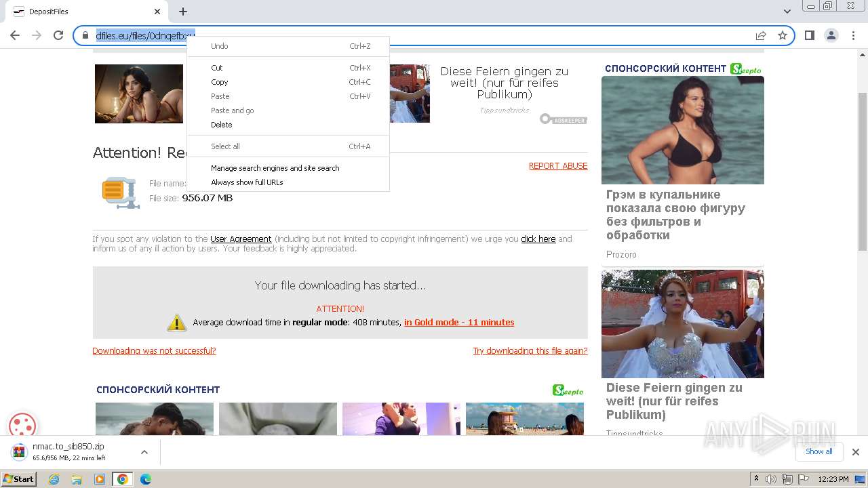Open the taskbar clock showing 12:23 PM
The height and width of the screenshot is (488, 868).
(x=833, y=479)
